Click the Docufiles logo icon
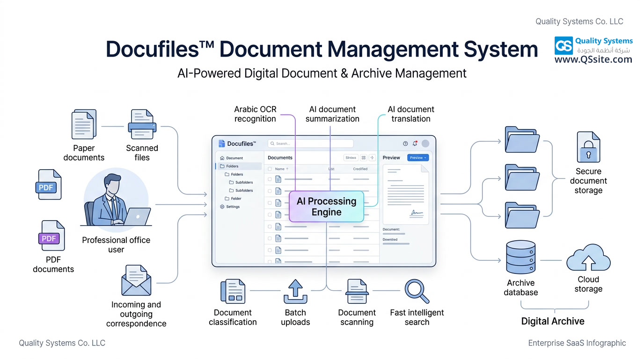Viewport: 644px width, 359px height. [x=221, y=143]
